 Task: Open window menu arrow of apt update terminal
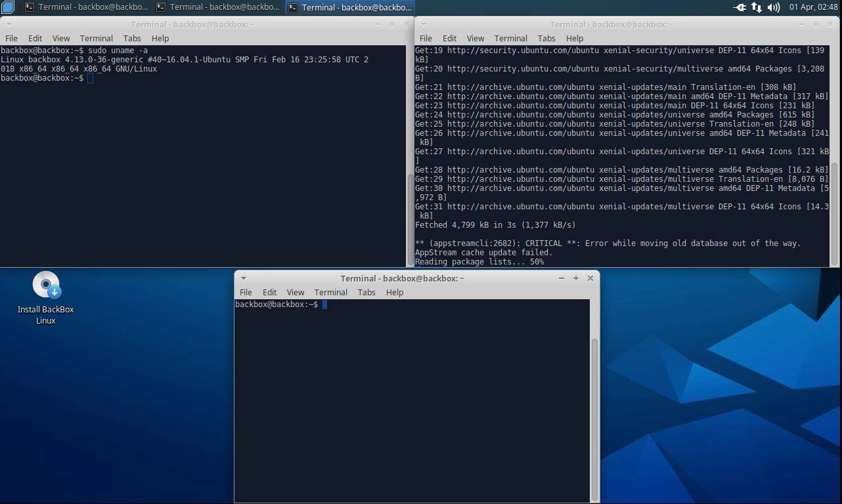(x=423, y=24)
